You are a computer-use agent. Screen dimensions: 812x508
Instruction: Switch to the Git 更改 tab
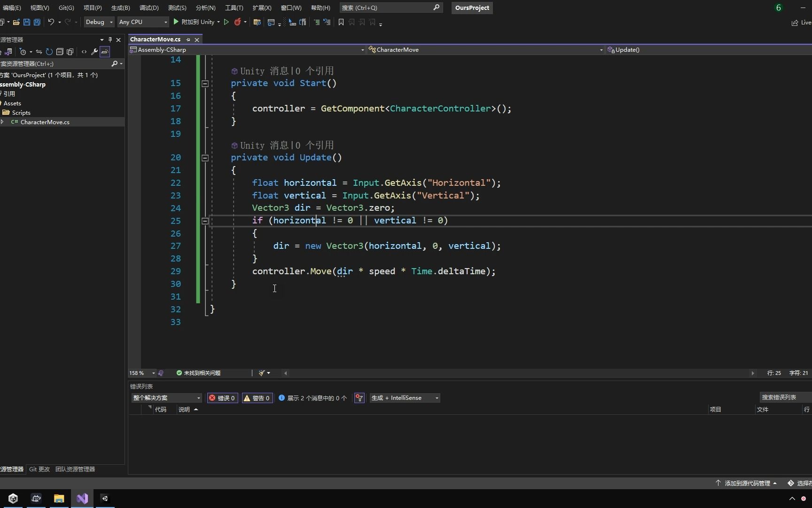coord(39,469)
